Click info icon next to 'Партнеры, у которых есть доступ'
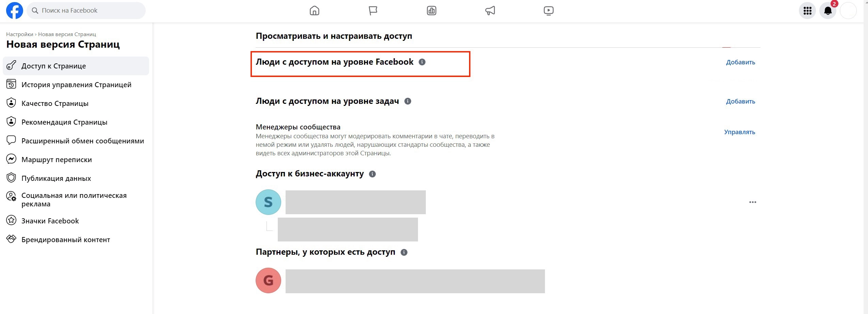The image size is (868, 314). [x=404, y=252]
